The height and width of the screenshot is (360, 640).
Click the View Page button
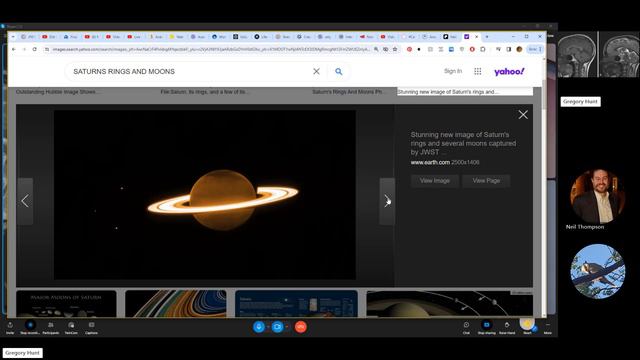click(x=486, y=181)
